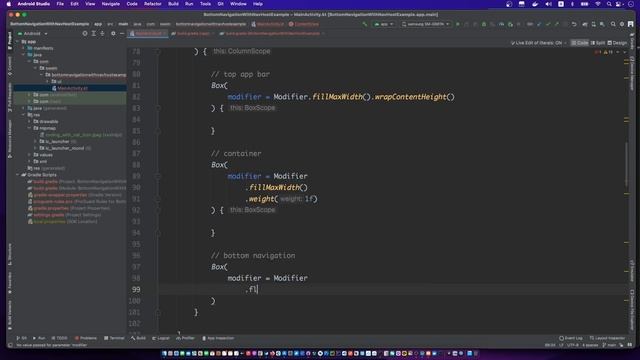
Task: Click the Git commit checkmark icon
Action: [x=548, y=24]
